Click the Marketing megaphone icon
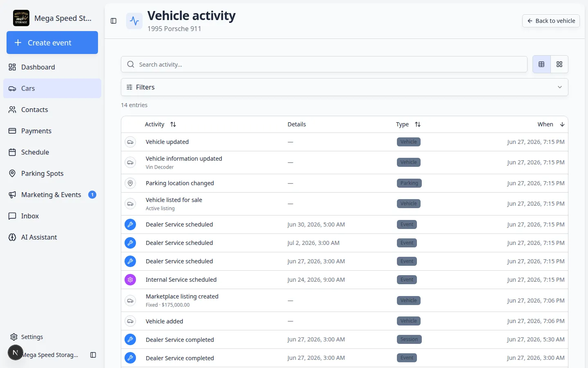588x368 pixels. 12,195
